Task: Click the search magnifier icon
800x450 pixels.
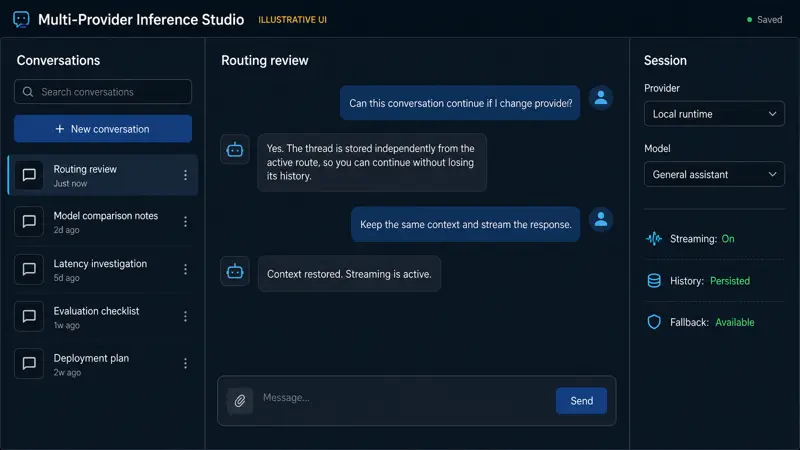Action: coord(28,92)
